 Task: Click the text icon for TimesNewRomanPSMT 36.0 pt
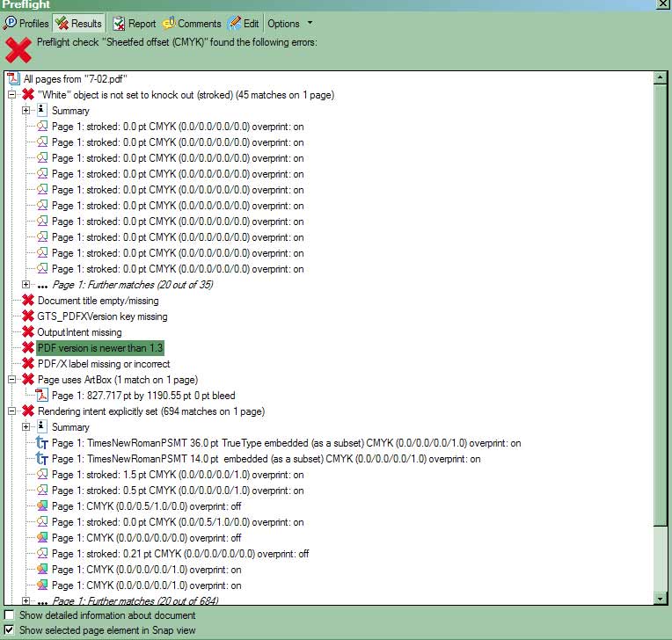(x=41, y=443)
